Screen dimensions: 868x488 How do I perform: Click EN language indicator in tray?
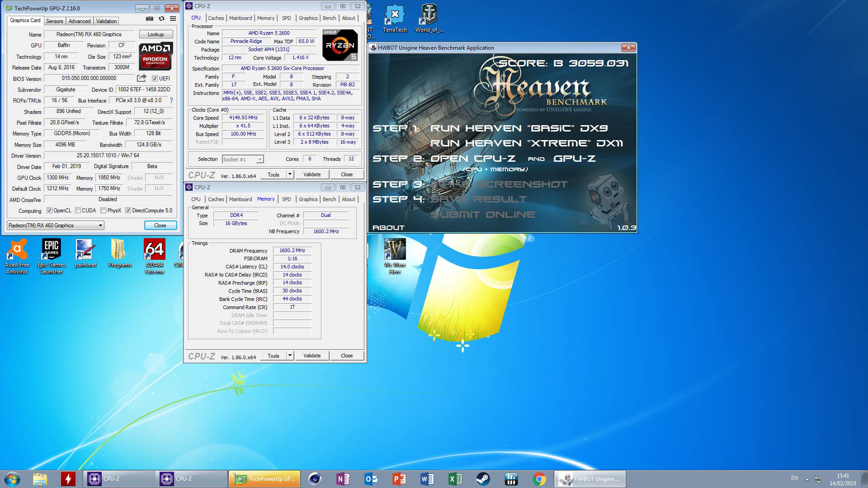click(x=794, y=478)
